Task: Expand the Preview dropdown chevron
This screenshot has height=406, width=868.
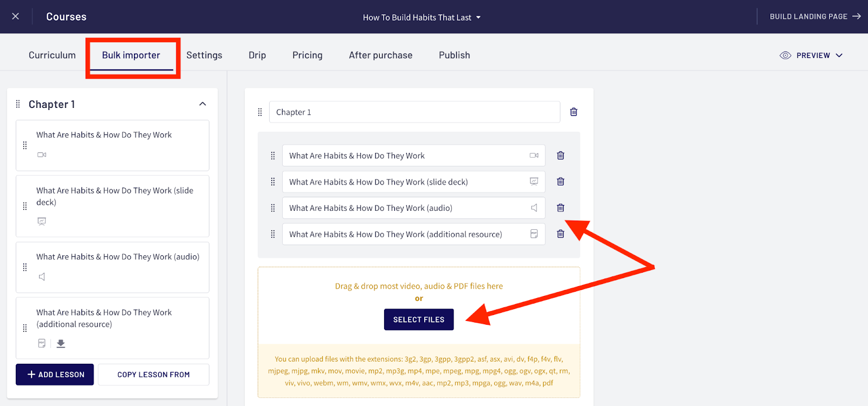Action: tap(839, 55)
